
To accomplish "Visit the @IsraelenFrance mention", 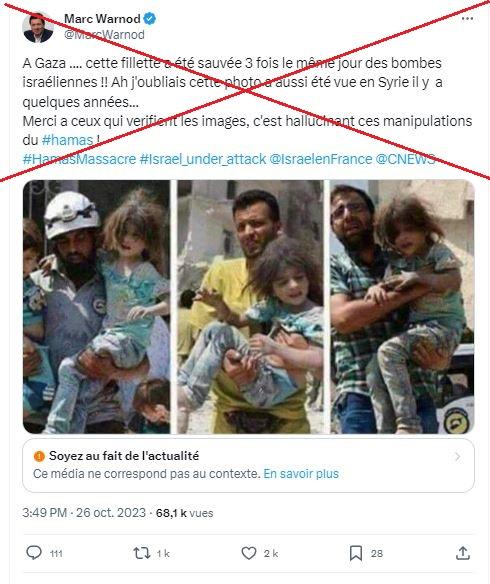I will (x=320, y=159).
